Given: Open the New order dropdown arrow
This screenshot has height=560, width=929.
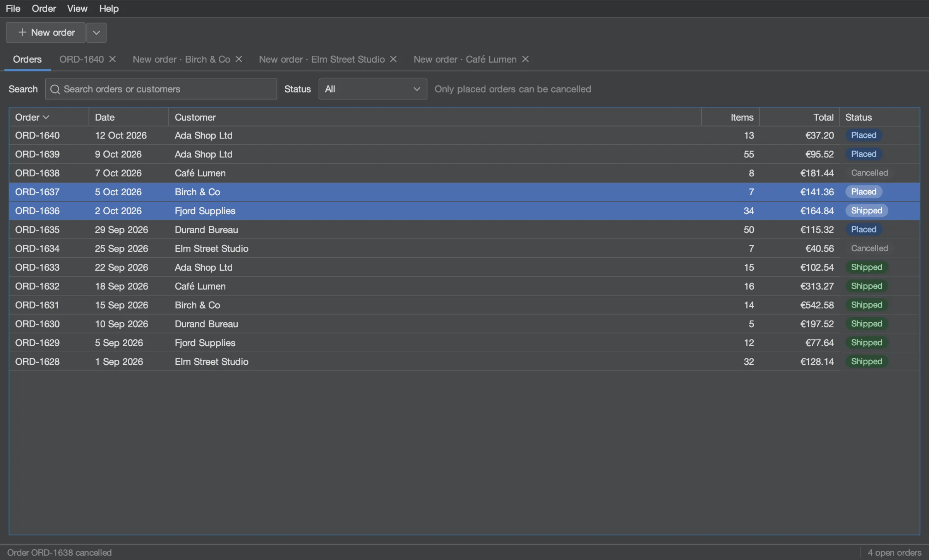Looking at the screenshot, I should [x=96, y=33].
